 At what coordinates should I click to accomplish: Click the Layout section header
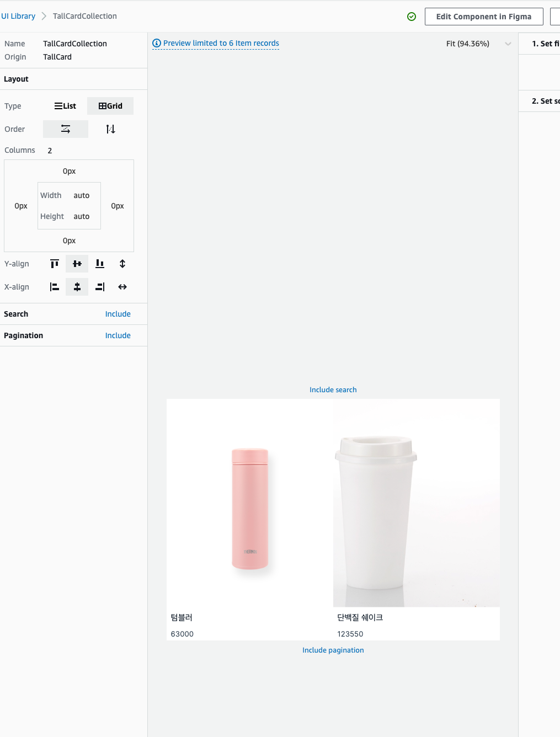click(x=73, y=79)
